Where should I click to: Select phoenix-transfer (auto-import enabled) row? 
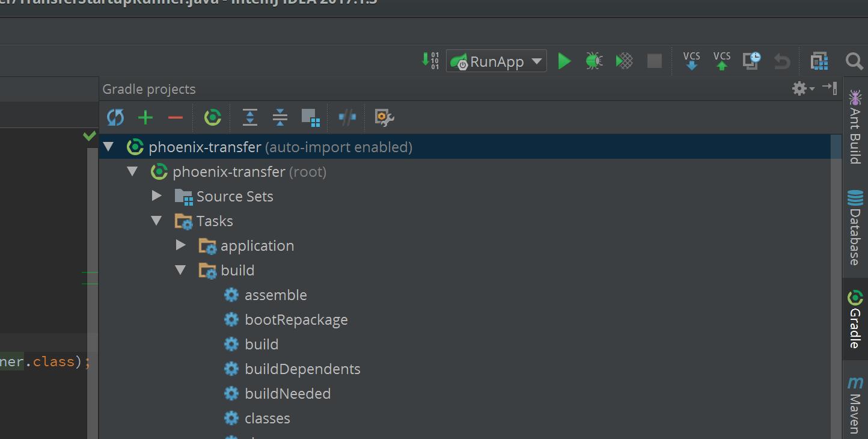pyautogui.click(x=465, y=147)
